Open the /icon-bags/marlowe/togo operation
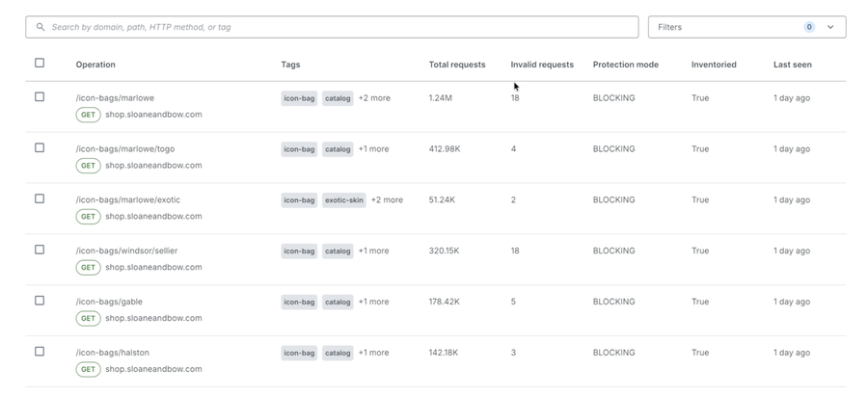The image size is (868, 396). pos(125,148)
